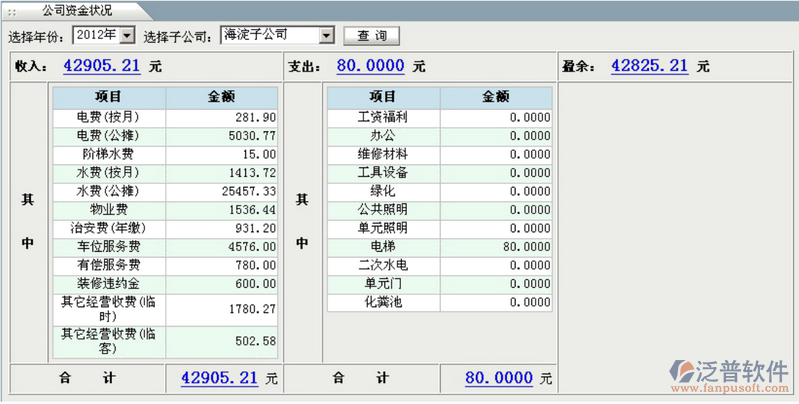Click the 项目 header in the expense table
799x404 pixels.
[x=382, y=97]
